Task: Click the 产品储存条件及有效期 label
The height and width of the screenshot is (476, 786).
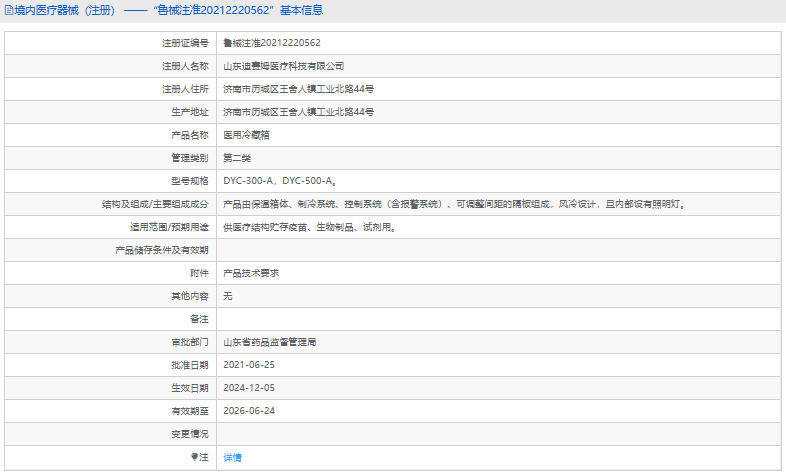Action: pyautogui.click(x=161, y=251)
